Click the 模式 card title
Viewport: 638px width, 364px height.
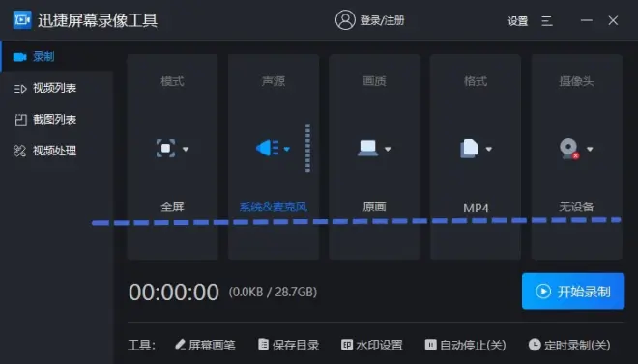click(x=172, y=81)
